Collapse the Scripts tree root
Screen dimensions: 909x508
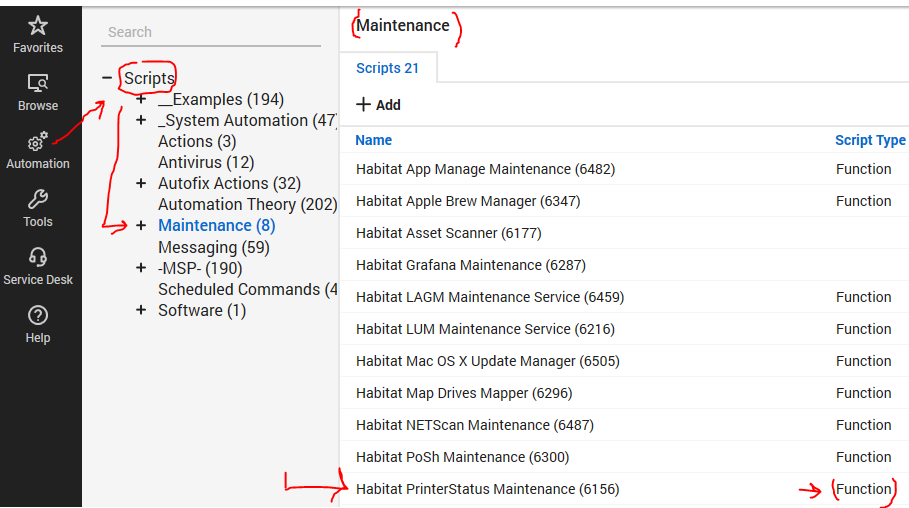click(x=107, y=78)
